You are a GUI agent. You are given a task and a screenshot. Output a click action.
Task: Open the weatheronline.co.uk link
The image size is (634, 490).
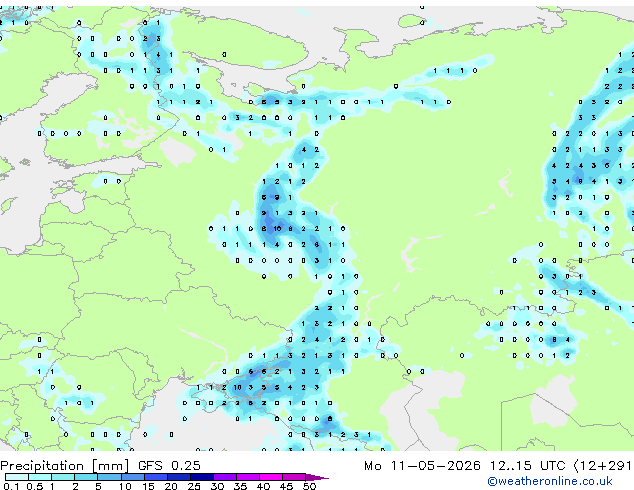tap(549, 481)
